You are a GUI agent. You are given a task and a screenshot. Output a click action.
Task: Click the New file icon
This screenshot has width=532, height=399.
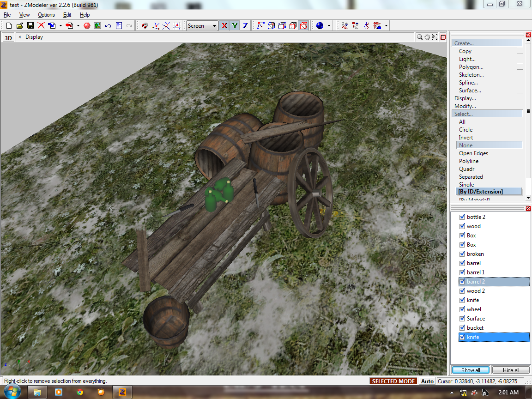pyautogui.click(x=9, y=26)
